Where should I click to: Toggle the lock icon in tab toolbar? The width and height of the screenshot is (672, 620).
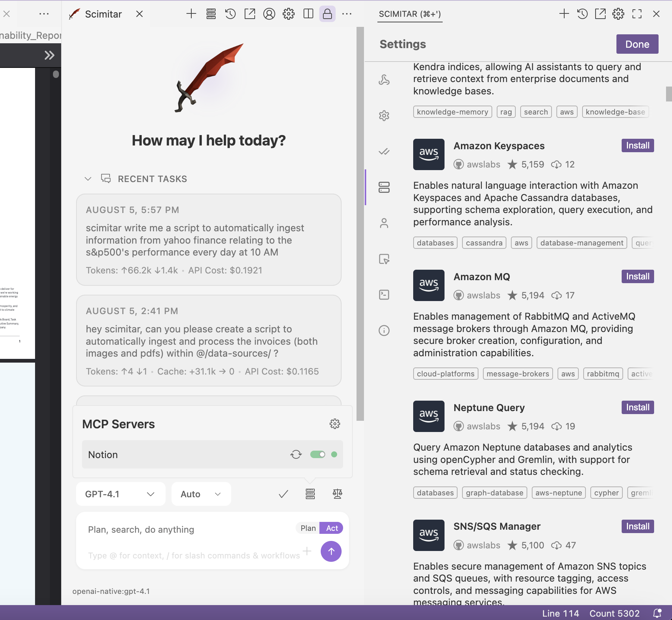(x=327, y=14)
